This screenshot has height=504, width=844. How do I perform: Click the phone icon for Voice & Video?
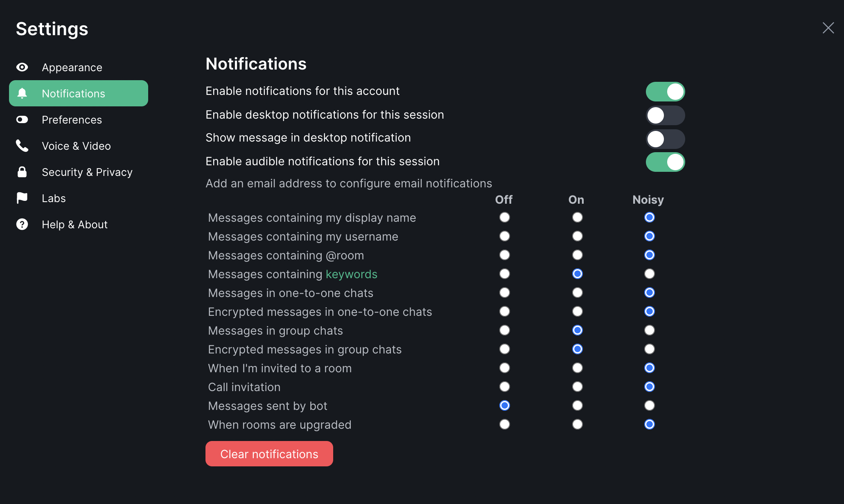point(22,146)
